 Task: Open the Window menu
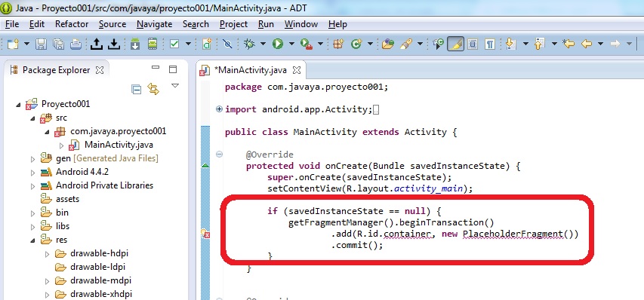[x=301, y=24]
